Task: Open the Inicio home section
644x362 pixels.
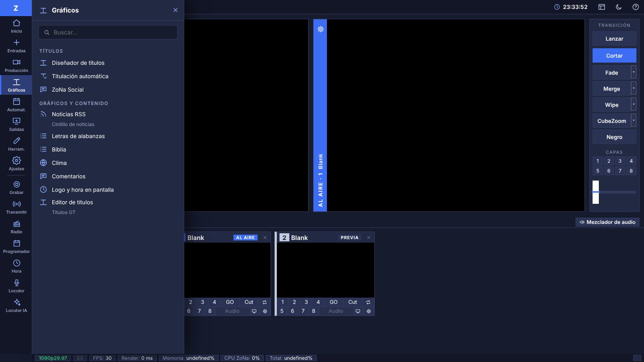Action: coord(16,26)
